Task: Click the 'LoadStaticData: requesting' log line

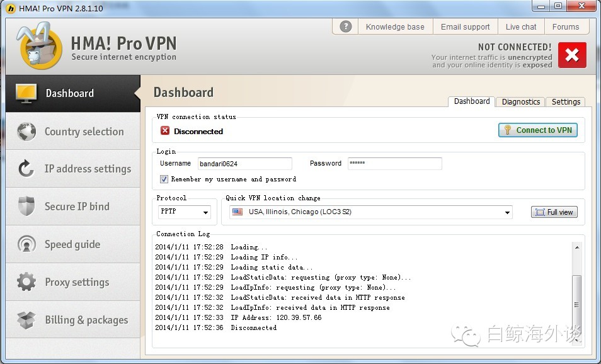Action: click(x=283, y=277)
